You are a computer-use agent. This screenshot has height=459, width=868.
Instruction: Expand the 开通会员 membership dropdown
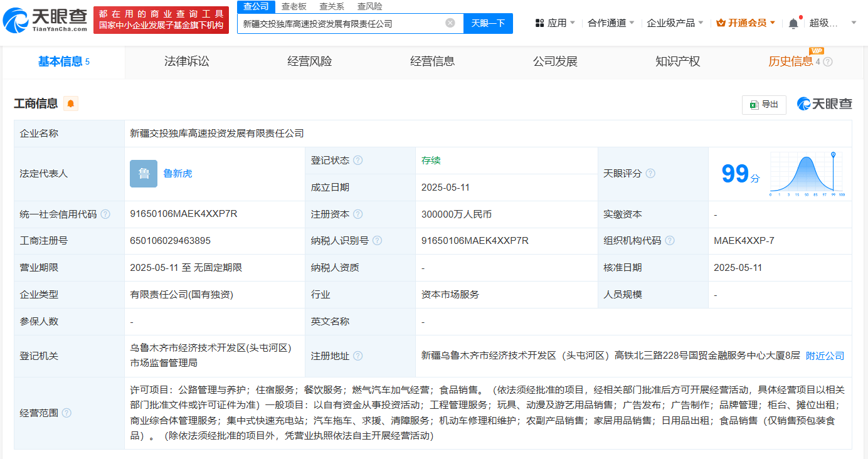pos(746,23)
